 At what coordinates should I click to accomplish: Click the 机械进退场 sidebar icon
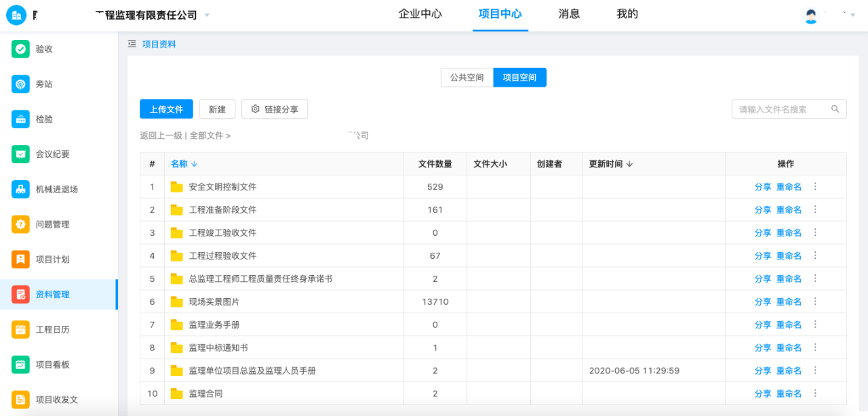click(x=20, y=189)
